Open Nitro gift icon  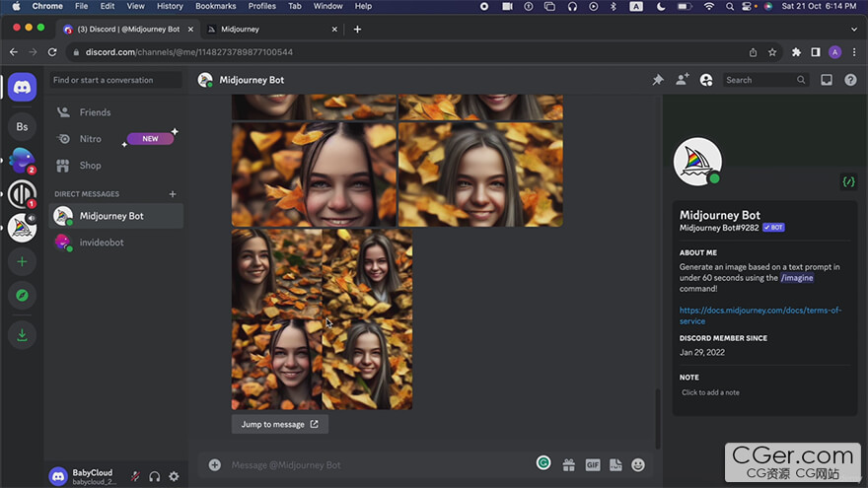568,464
